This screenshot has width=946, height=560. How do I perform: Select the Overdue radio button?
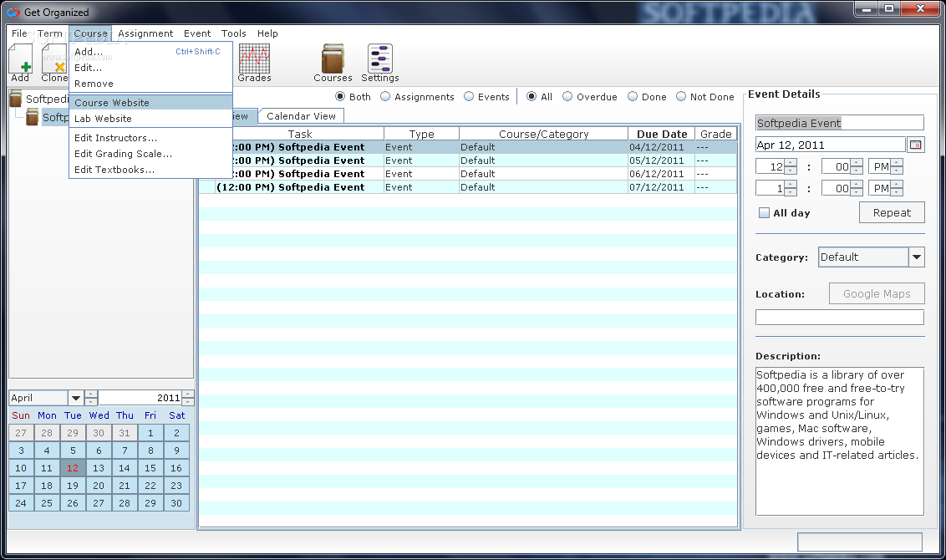tap(567, 97)
